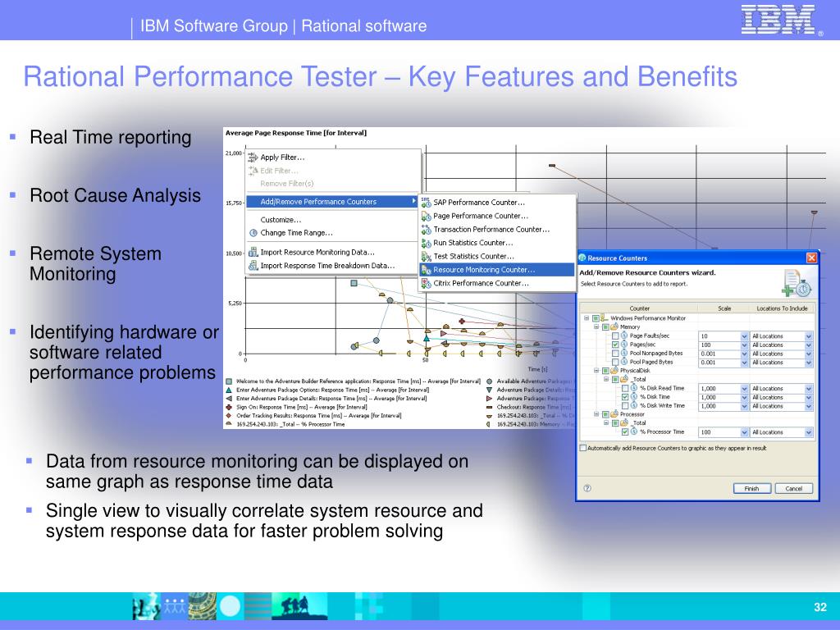Collapse the PhysicalDisk tree node

coord(596,370)
